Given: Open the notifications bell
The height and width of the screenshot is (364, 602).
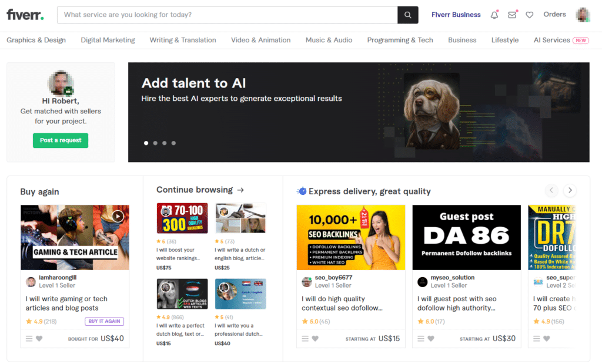Looking at the screenshot, I should 494,15.
